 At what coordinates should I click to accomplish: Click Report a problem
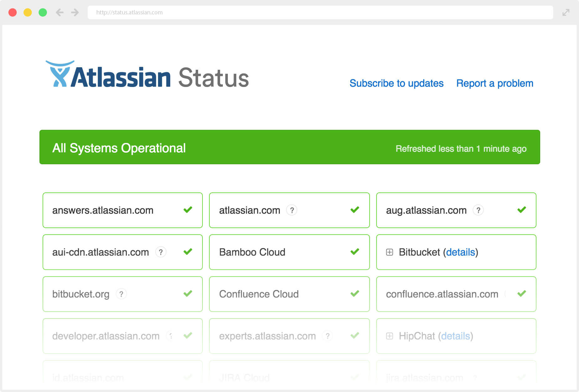click(x=494, y=84)
